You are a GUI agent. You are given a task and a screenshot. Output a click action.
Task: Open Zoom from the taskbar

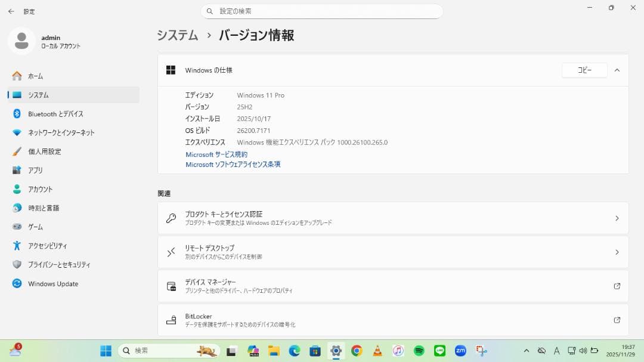point(460,351)
